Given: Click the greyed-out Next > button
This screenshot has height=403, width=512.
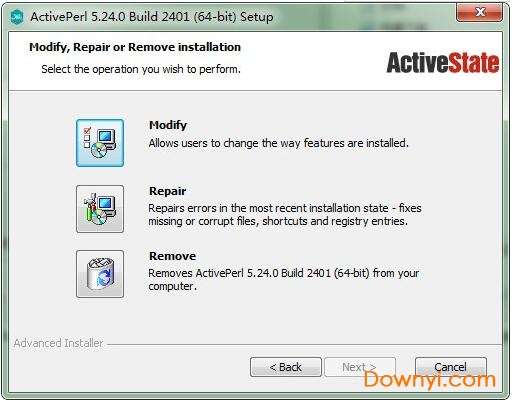Looking at the screenshot, I should coord(360,367).
